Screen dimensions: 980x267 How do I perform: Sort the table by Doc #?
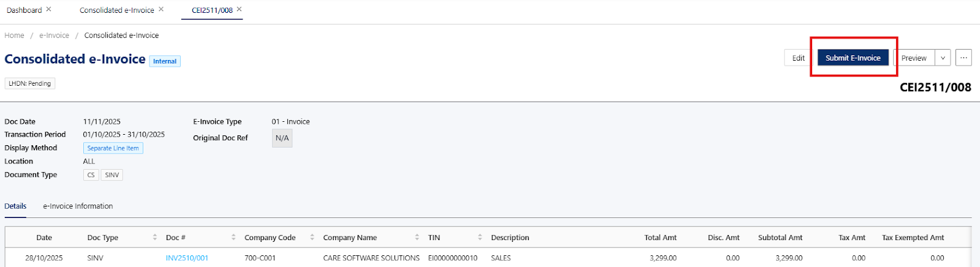[x=233, y=238]
